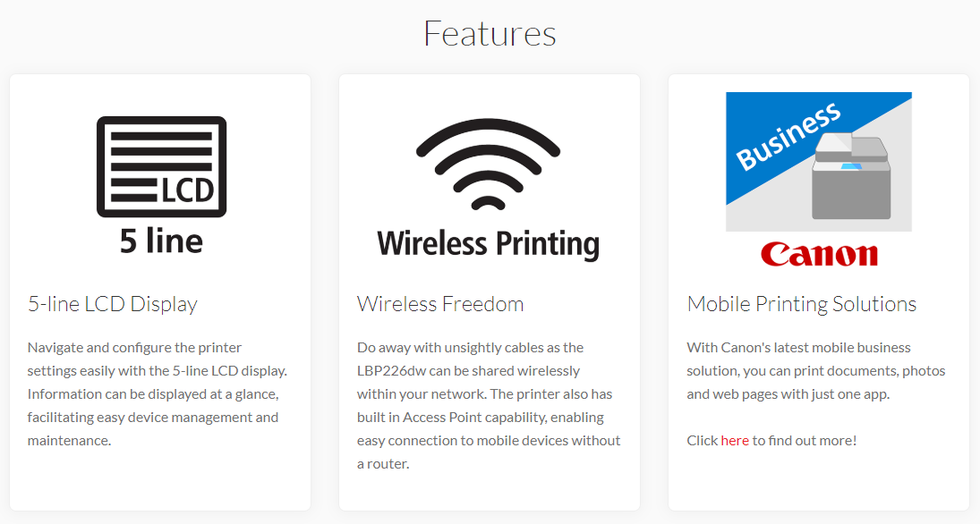
Task: Click the red Canon logo
Action: click(819, 254)
